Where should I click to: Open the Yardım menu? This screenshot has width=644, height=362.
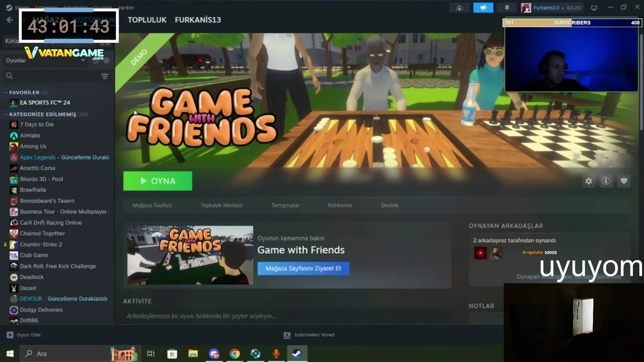click(x=126, y=8)
